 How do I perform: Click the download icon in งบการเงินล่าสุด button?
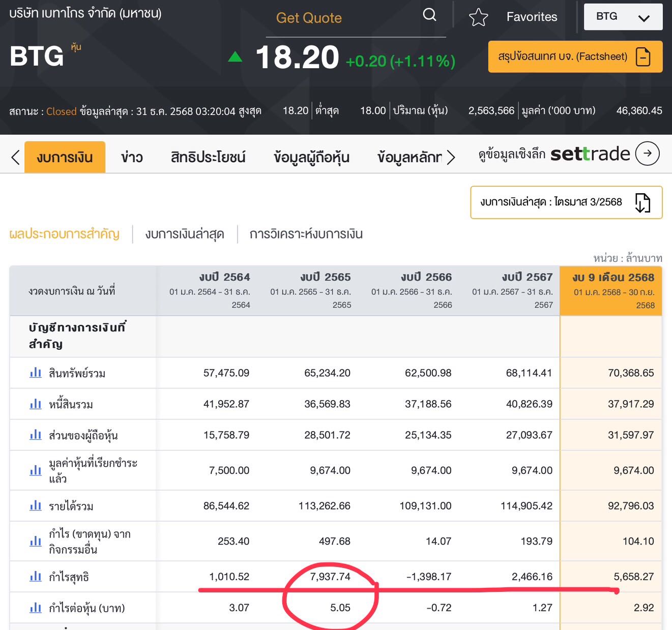point(642,202)
